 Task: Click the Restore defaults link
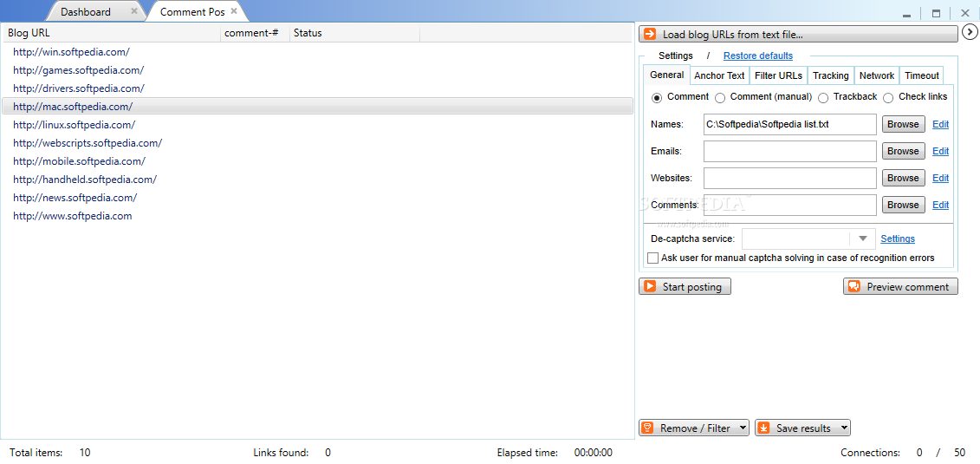pyautogui.click(x=758, y=56)
